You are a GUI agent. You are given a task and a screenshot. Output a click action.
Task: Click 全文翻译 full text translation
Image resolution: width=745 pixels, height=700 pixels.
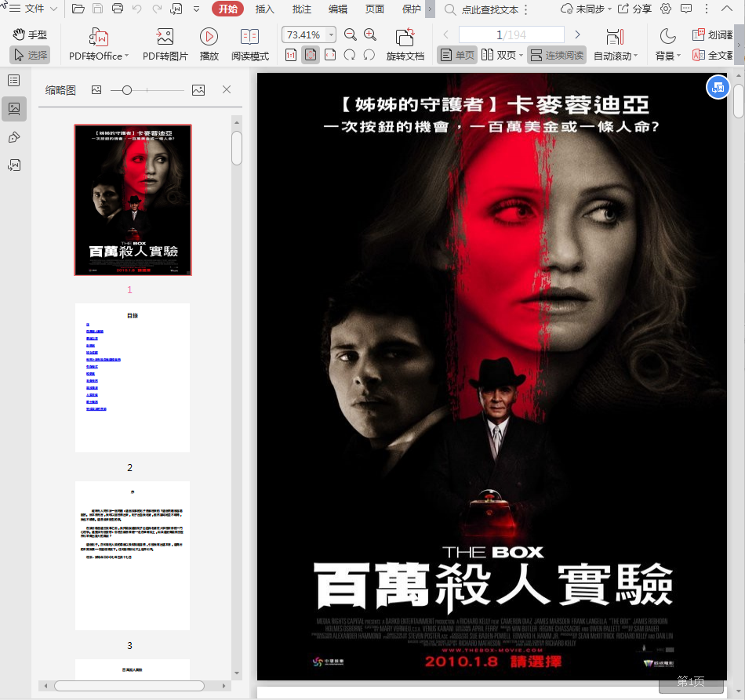(x=713, y=55)
